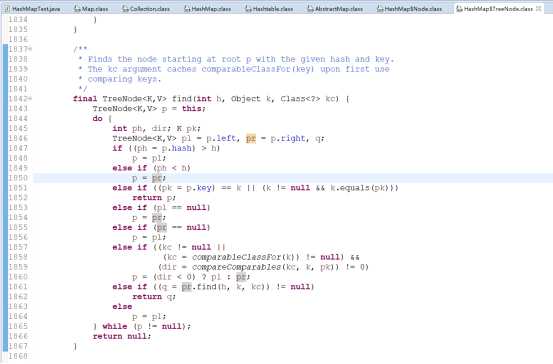Click the 'find' method name in signature
Image resolution: width=553 pixels, height=364 pixels.
(181, 99)
